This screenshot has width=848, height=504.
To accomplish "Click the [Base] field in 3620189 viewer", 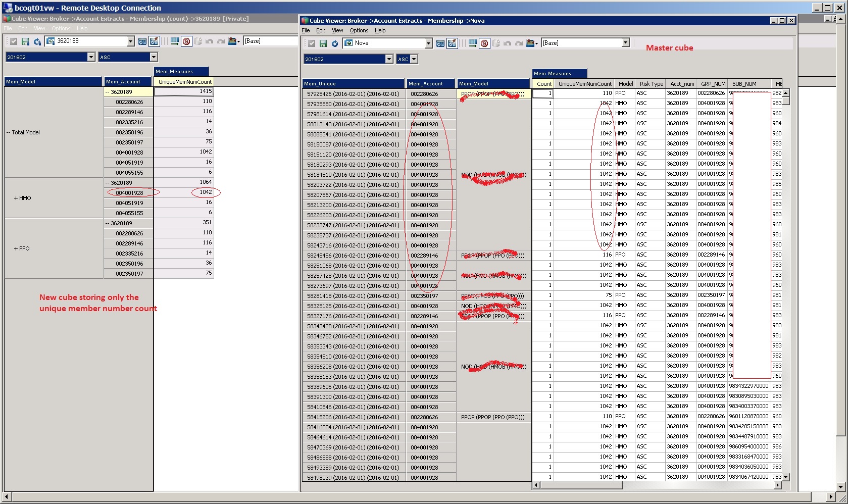I will [271, 41].
